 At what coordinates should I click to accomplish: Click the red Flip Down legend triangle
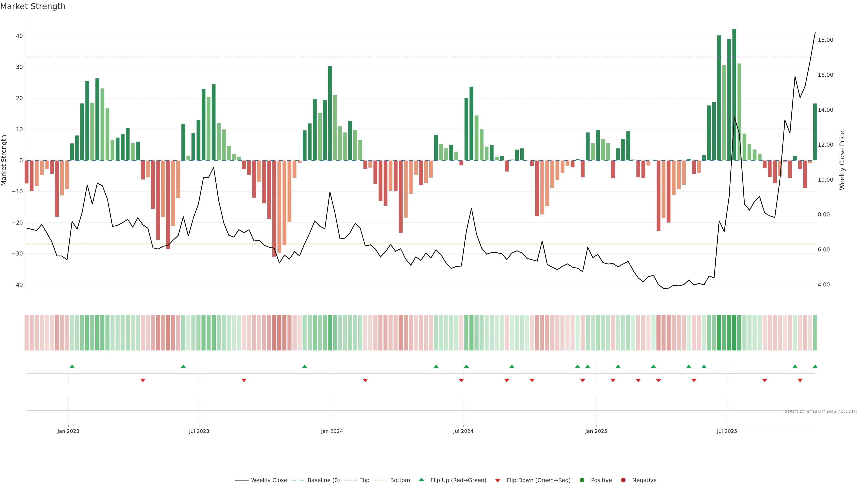[x=498, y=481]
